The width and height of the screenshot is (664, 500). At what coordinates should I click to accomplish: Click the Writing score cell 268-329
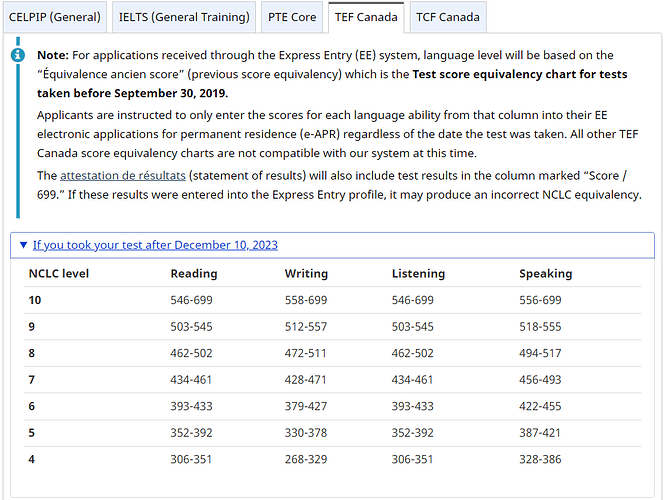pyautogui.click(x=306, y=460)
